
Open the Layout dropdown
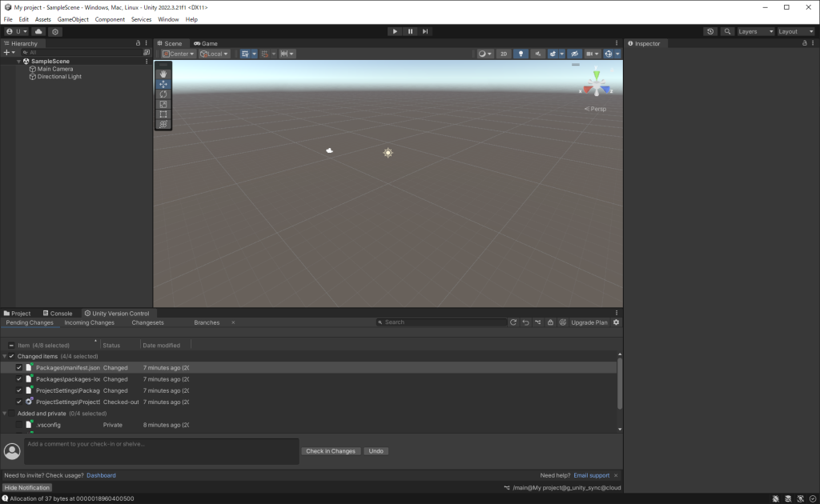(796, 31)
